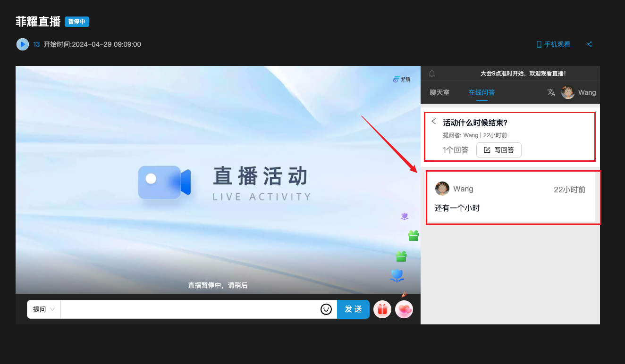Open the emoji picker smiley icon

point(326,309)
